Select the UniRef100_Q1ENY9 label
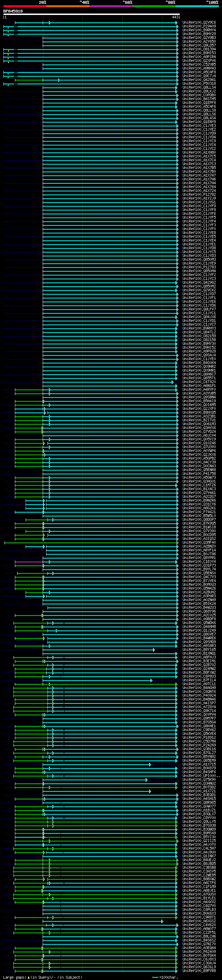 tap(199, 122)
